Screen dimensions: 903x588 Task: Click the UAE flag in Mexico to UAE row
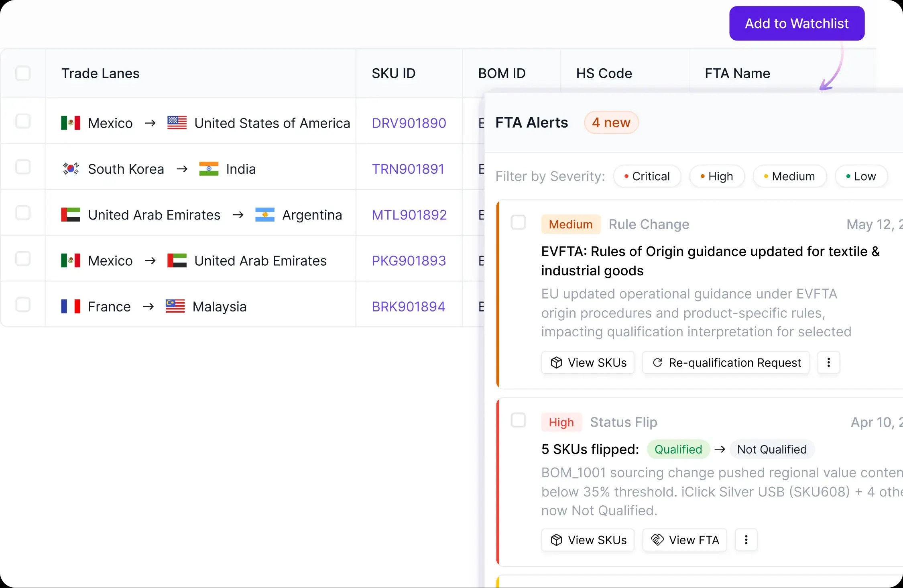coord(177,260)
